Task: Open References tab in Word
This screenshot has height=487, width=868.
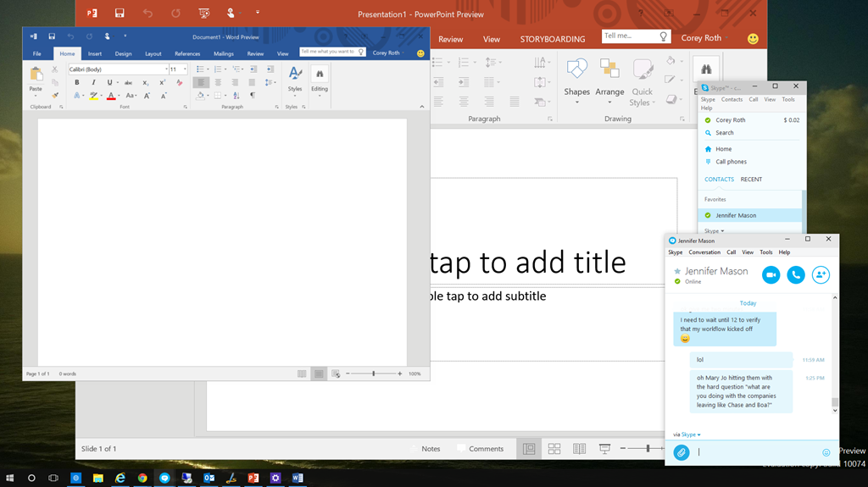Action: pos(187,53)
